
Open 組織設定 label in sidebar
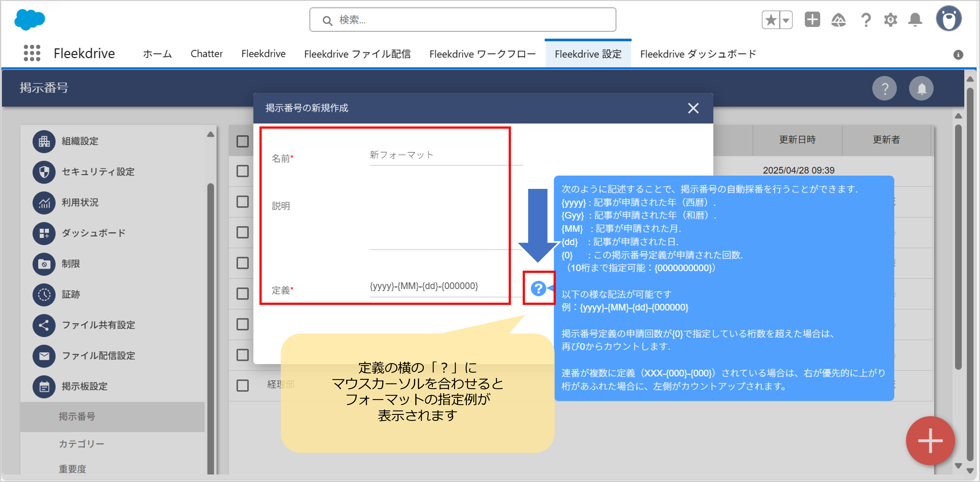[80, 141]
